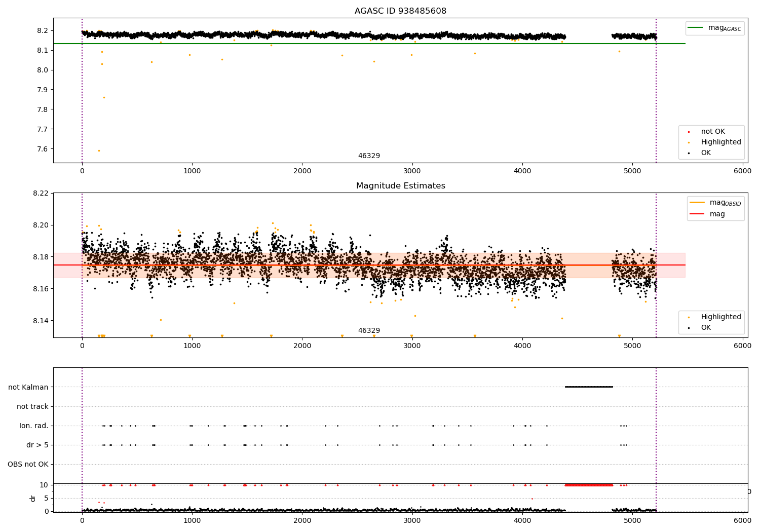Click the black 'not Kalman' data segment
The image size is (760, 532).
click(589, 387)
